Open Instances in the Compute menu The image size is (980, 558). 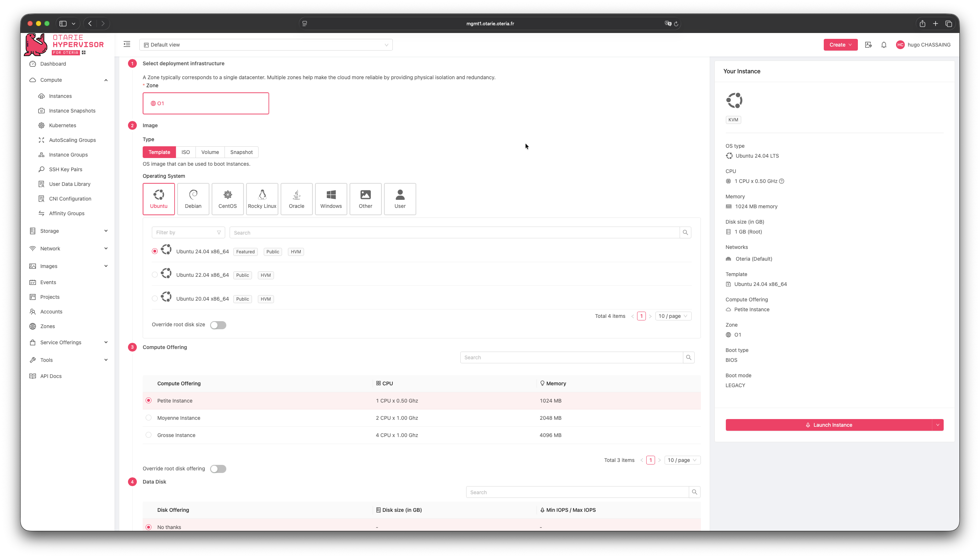coord(60,96)
